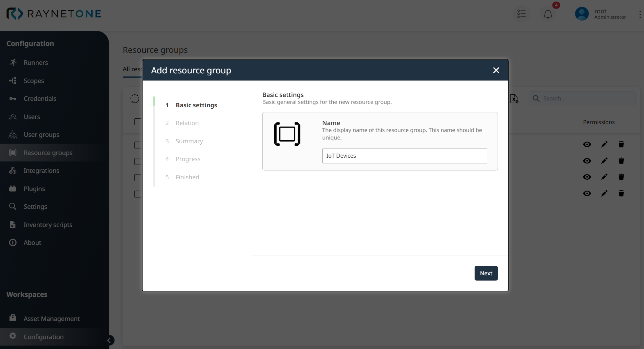The width and height of the screenshot is (644, 349).
Task: Tick the first resource group row checkbox
Action: click(137, 145)
